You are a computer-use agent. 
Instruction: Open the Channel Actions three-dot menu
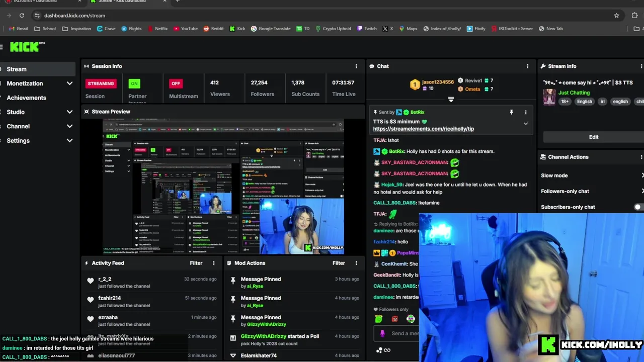(641, 157)
